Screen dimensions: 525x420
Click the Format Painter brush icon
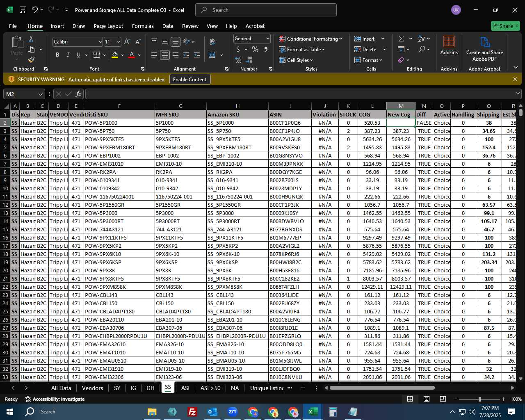point(31,60)
